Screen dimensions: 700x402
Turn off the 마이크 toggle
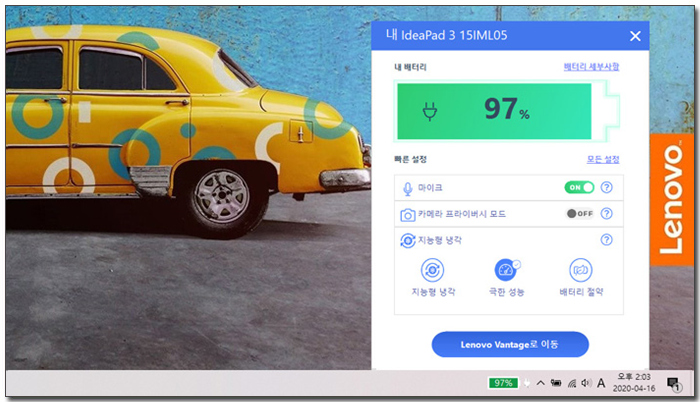579,187
